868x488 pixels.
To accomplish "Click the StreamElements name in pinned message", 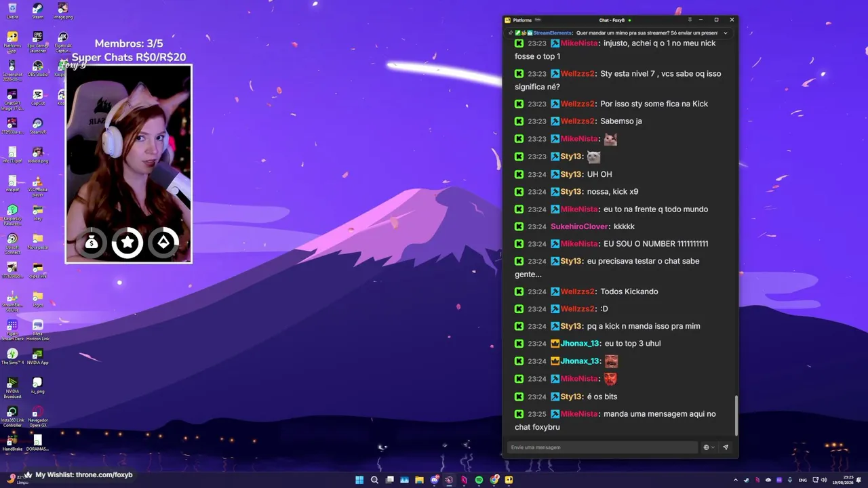I will click(553, 33).
